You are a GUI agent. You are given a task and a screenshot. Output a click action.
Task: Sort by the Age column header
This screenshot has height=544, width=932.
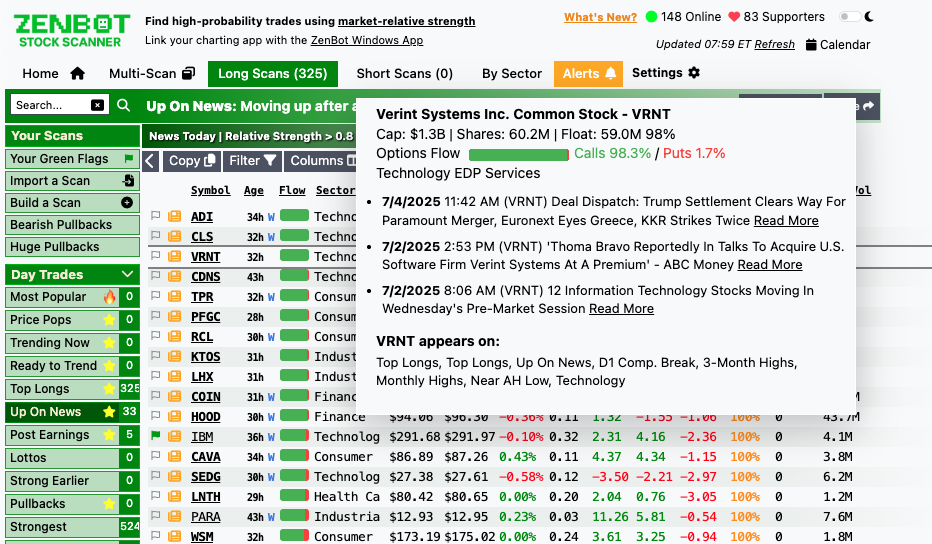click(254, 190)
